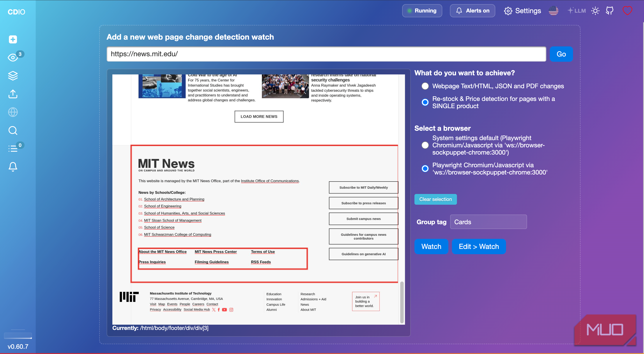The image size is (644, 354).
Task: Open the layers groups icon in sidebar
Action: (13, 76)
